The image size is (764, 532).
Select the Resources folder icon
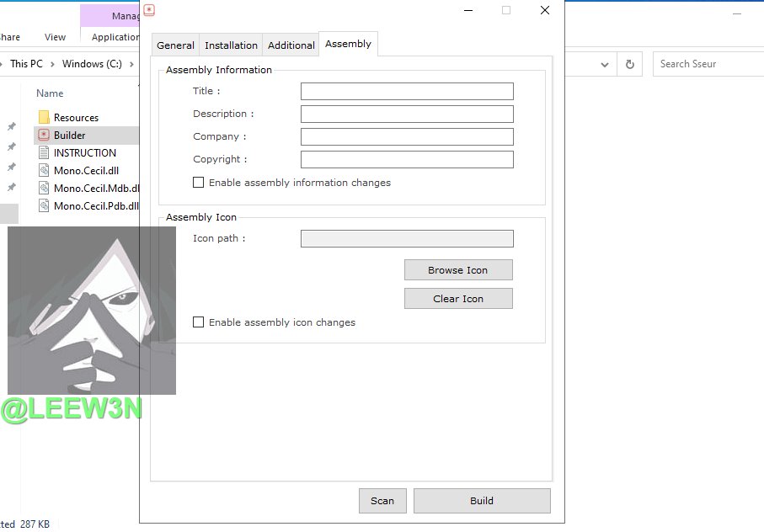(44, 118)
